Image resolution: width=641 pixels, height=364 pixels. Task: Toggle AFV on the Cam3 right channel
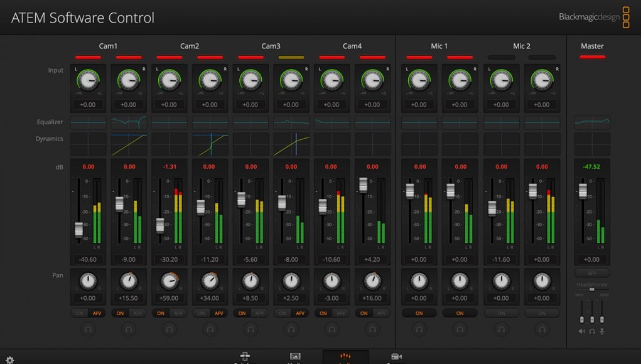(x=301, y=313)
